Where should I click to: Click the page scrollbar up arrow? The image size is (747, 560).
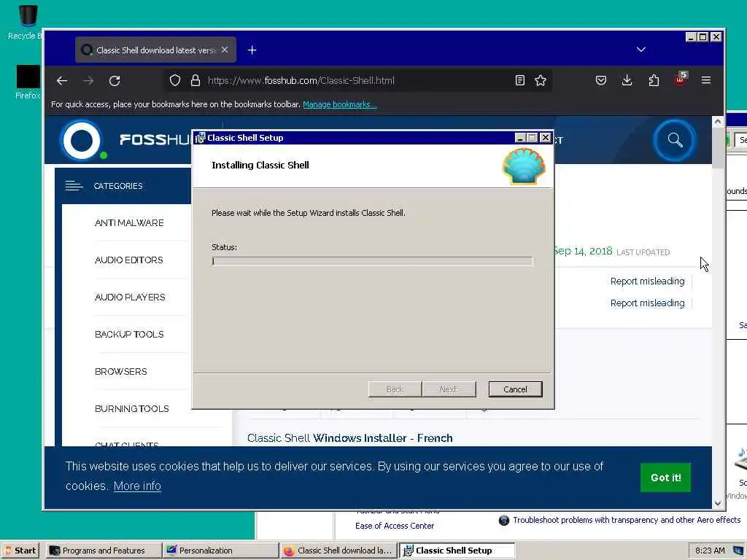pyautogui.click(x=718, y=122)
